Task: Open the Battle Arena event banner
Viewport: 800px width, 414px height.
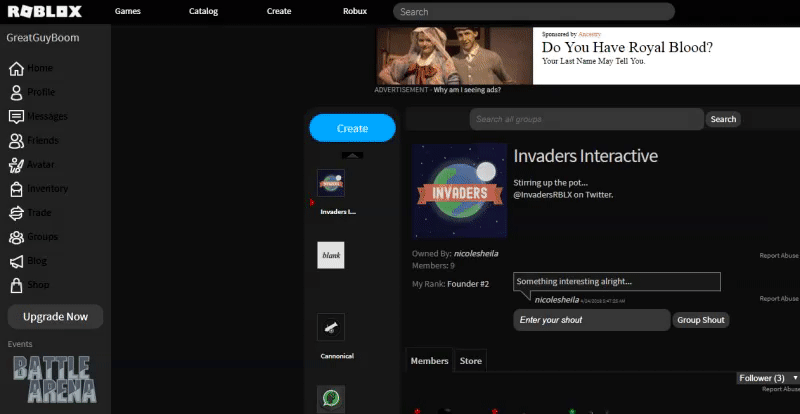Action: [x=55, y=379]
